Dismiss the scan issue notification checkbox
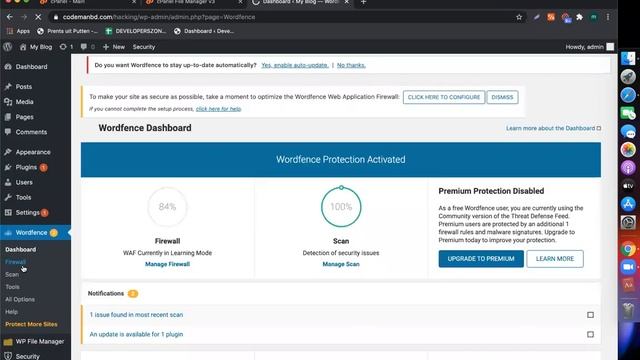 click(x=590, y=315)
